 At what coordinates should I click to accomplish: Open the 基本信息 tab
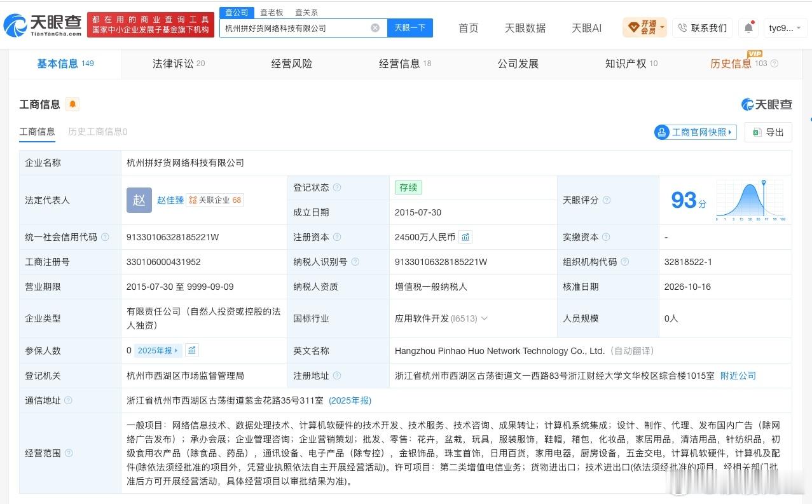(65, 64)
